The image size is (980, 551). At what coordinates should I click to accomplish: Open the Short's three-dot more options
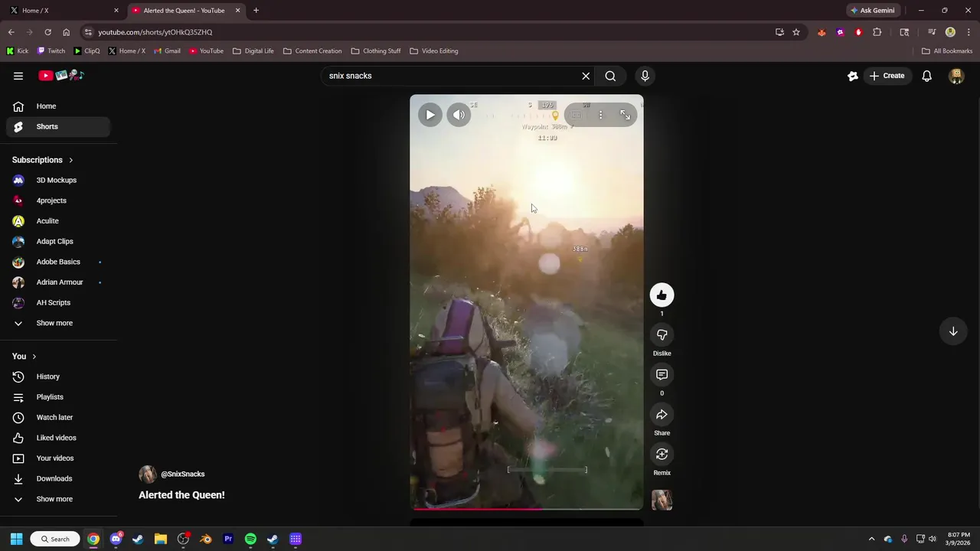(600, 115)
